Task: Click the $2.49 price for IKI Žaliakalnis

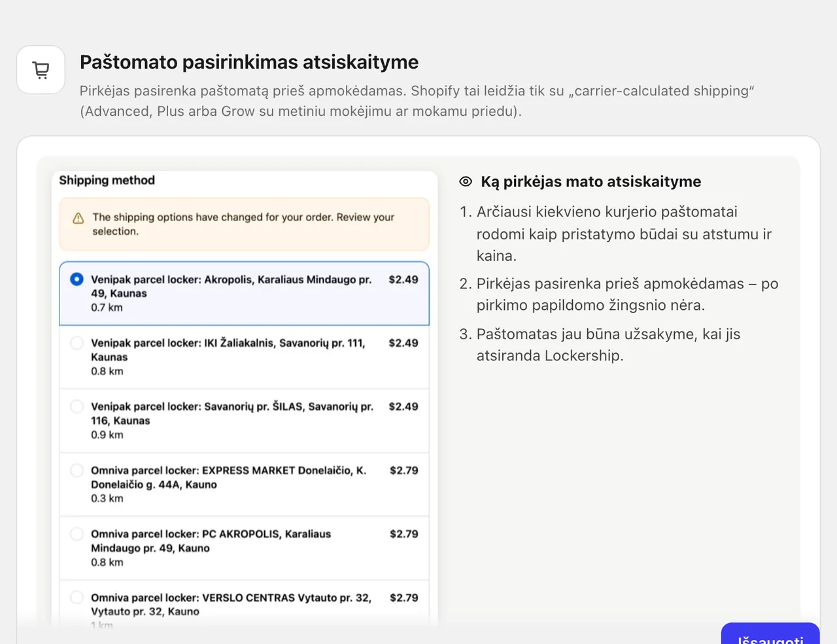Action: pos(403,343)
